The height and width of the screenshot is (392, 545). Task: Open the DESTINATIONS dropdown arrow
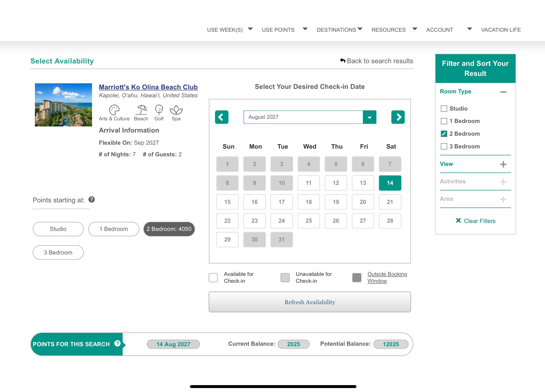(360, 29)
